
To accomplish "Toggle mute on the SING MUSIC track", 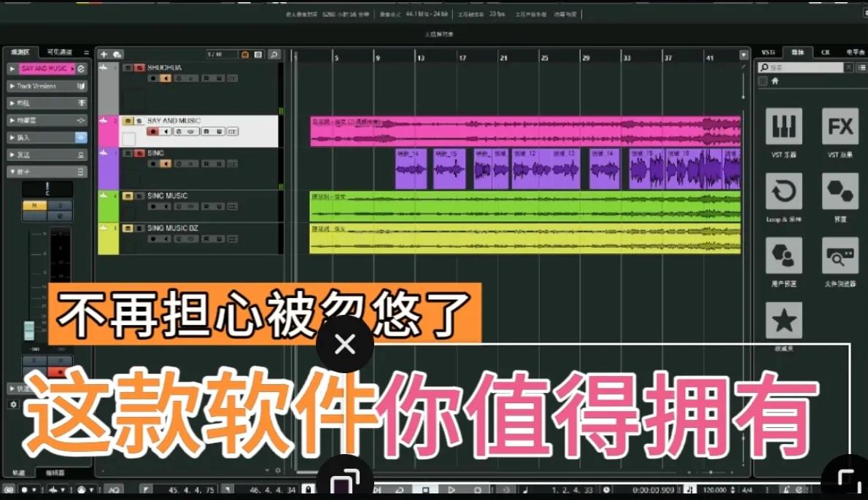I will tap(128, 196).
